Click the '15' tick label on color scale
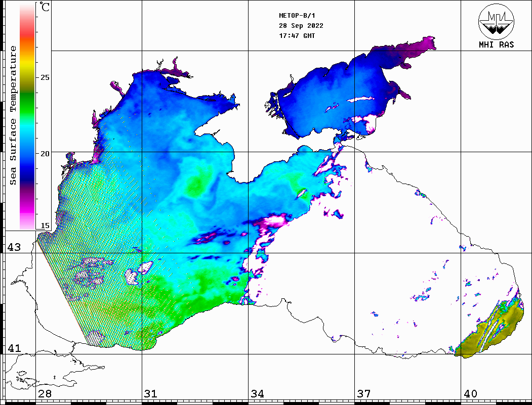 [x=45, y=226]
